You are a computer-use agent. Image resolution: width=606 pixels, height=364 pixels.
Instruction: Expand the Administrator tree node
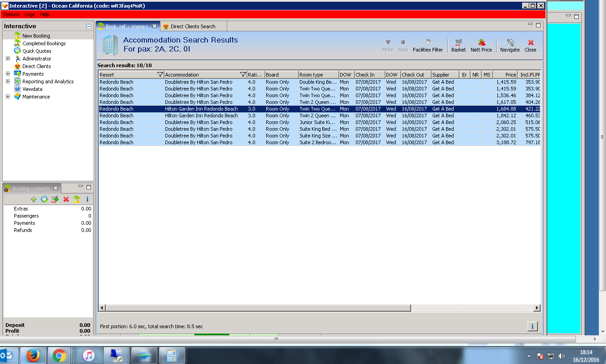(x=8, y=59)
